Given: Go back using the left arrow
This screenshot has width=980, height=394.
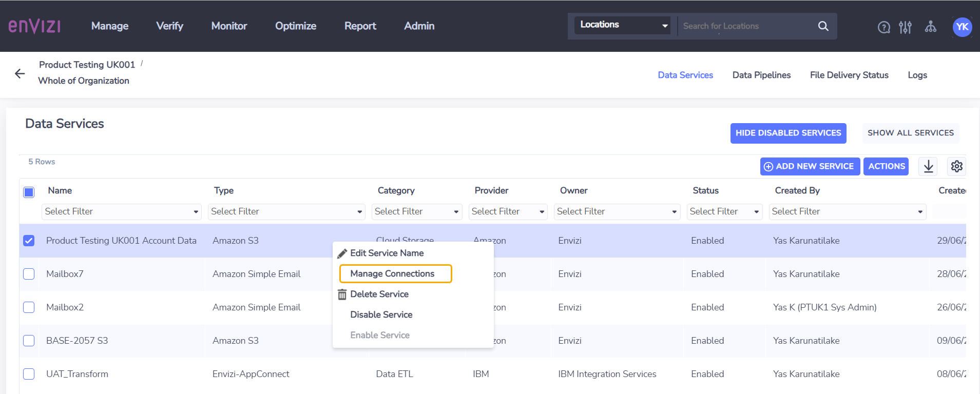Looking at the screenshot, I should tap(20, 74).
